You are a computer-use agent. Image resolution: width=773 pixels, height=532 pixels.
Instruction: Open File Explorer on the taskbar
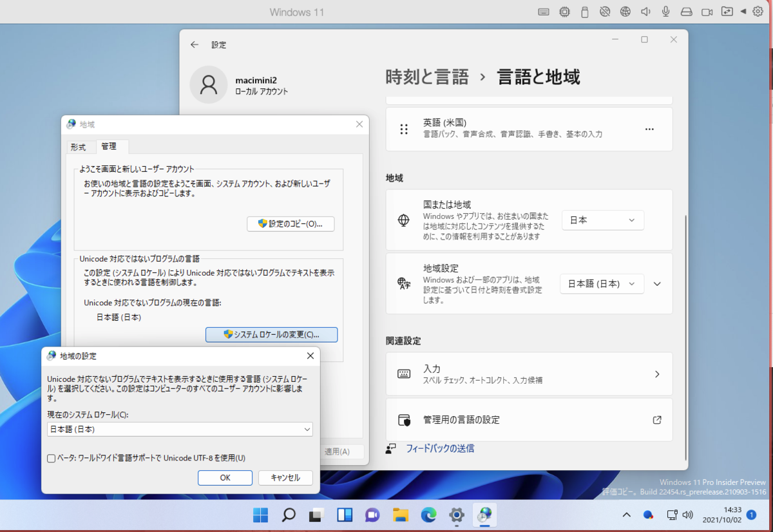tap(401, 515)
